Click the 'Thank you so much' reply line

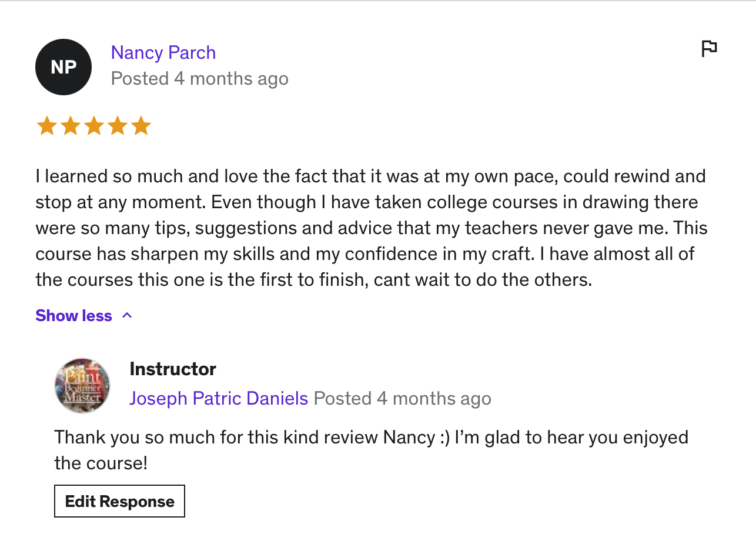tap(371, 438)
